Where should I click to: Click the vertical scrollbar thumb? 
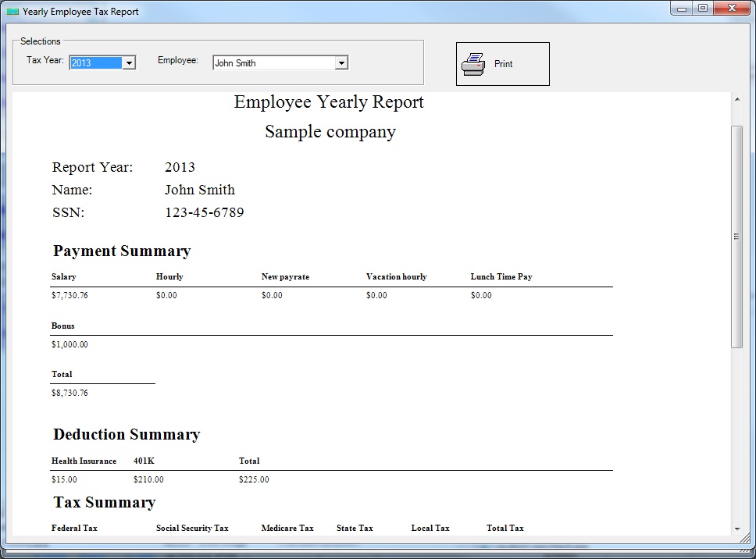(736, 236)
